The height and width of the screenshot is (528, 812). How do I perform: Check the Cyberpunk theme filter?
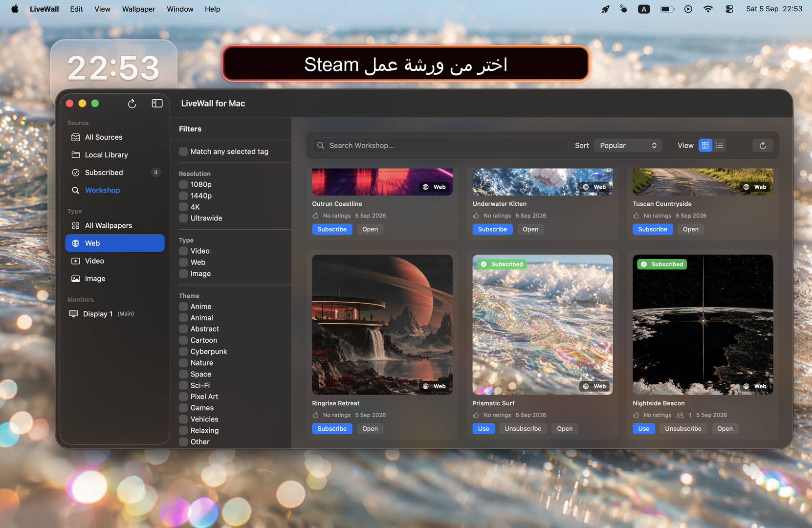[x=183, y=352]
